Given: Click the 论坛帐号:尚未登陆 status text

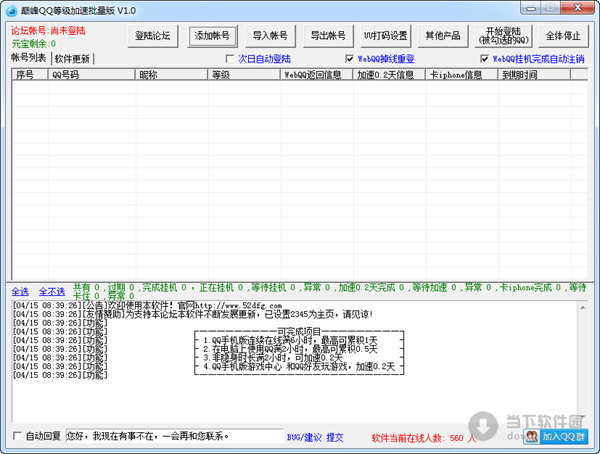Looking at the screenshot, I should pyautogui.click(x=48, y=31).
